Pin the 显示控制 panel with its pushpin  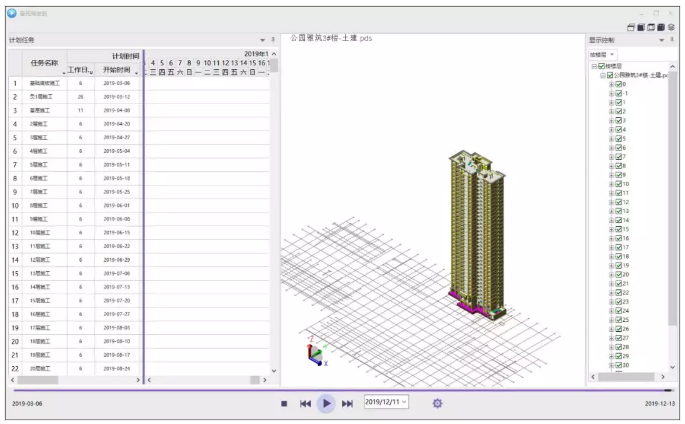click(672, 40)
